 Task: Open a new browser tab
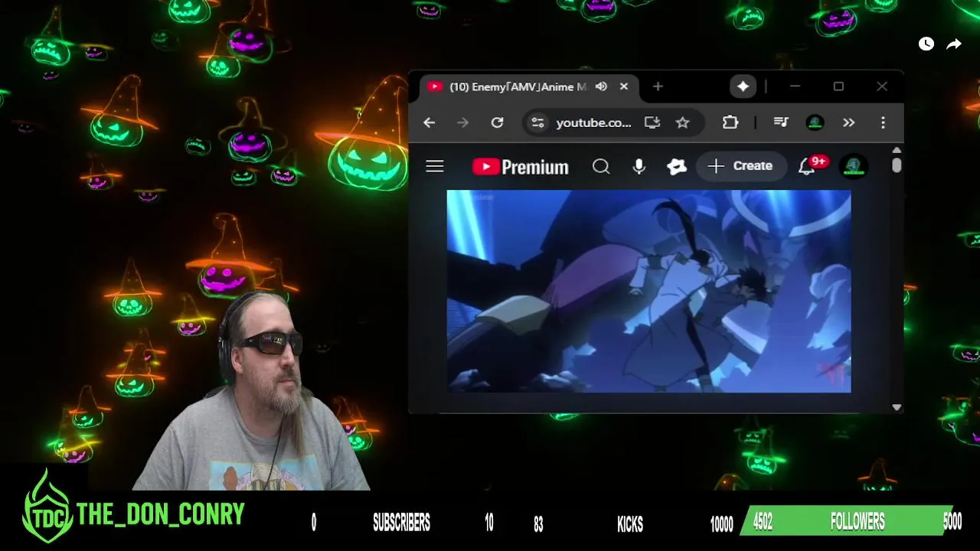[x=658, y=86]
